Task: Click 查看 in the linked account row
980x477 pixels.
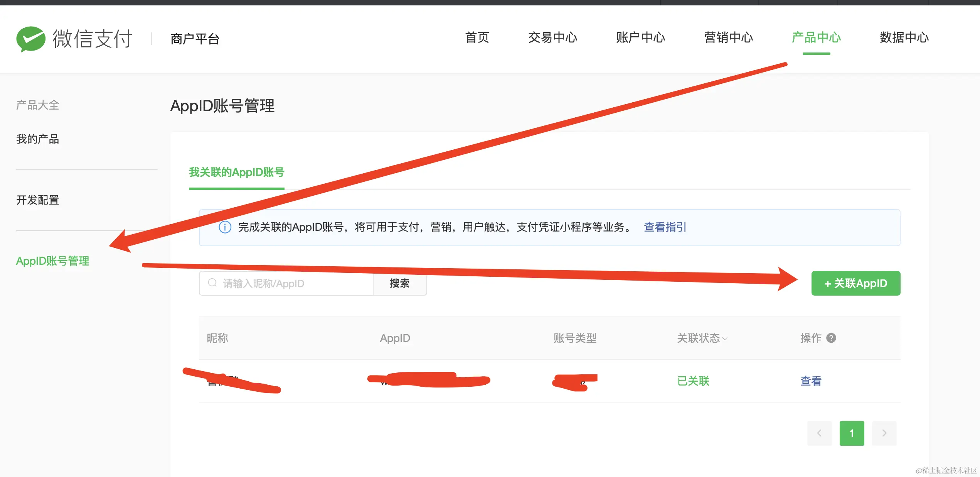Action: pos(811,381)
